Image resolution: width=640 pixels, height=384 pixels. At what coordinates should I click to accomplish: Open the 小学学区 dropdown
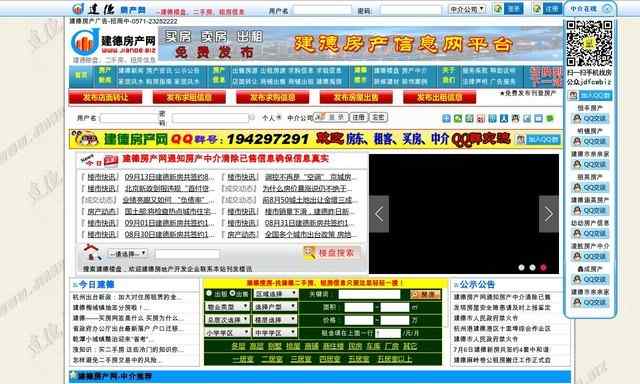pyautogui.click(x=227, y=333)
